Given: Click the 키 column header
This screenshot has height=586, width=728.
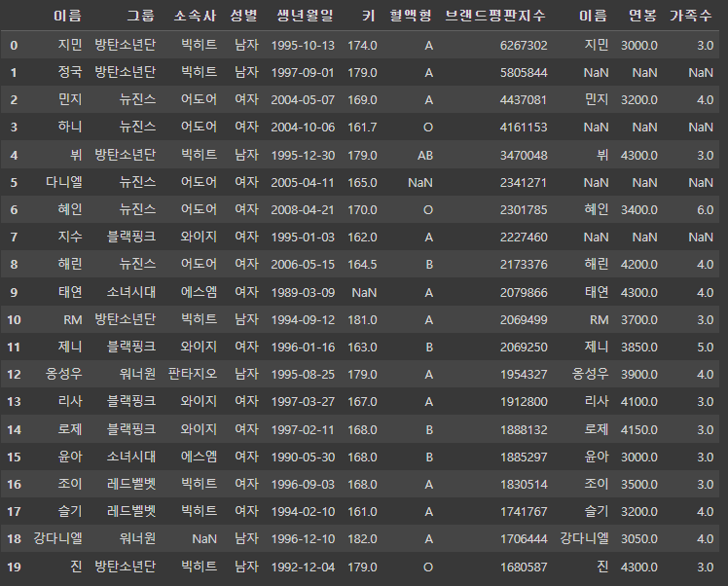Looking at the screenshot, I should tap(369, 16).
